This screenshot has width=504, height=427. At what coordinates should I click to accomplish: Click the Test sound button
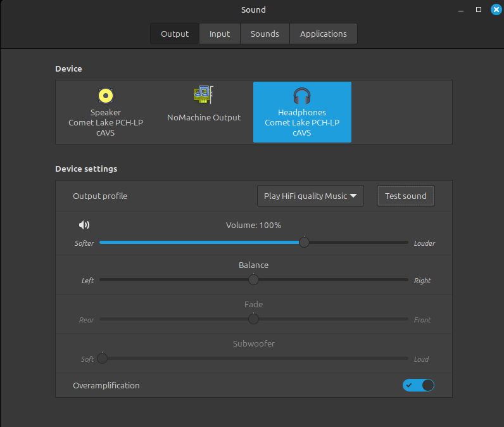(406, 196)
